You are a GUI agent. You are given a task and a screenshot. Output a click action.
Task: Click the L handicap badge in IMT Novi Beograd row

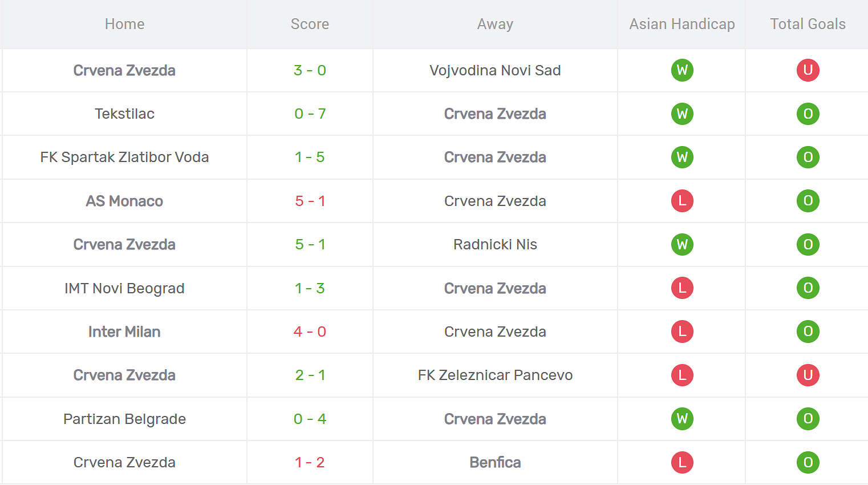coord(682,288)
